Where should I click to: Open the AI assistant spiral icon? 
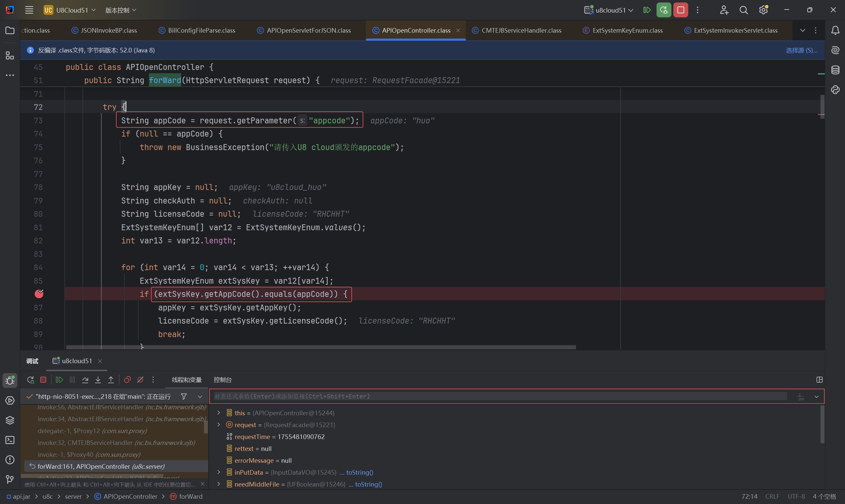click(835, 50)
